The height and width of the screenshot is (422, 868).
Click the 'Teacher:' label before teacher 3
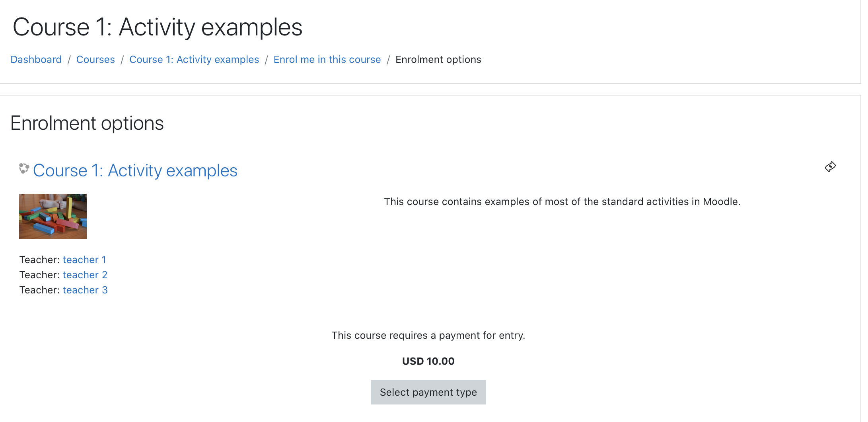click(39, 290)
